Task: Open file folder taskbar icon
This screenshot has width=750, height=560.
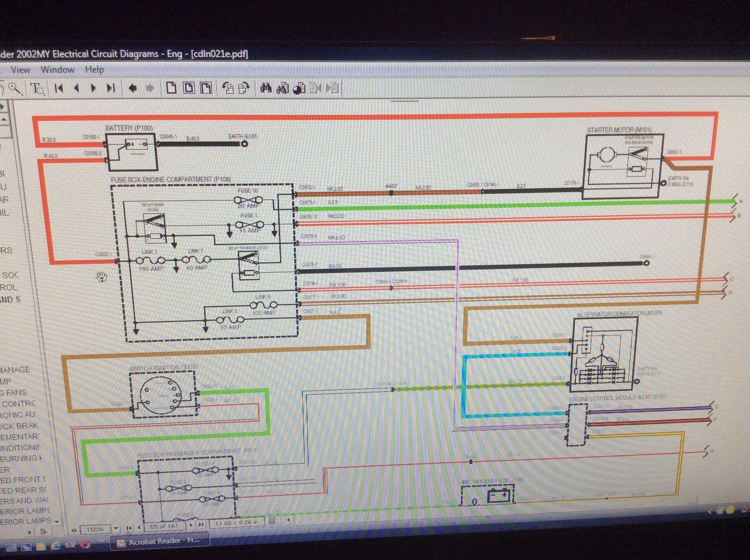Action: click(40, 546)
